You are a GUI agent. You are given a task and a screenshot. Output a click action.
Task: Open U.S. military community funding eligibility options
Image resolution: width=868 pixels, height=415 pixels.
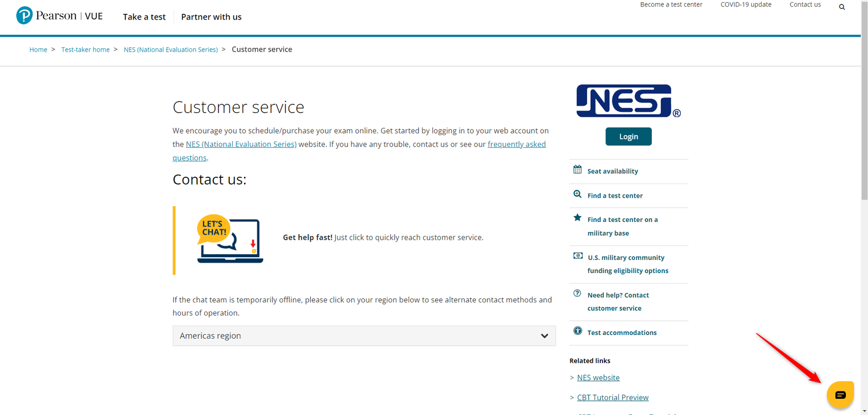(628, 264)
